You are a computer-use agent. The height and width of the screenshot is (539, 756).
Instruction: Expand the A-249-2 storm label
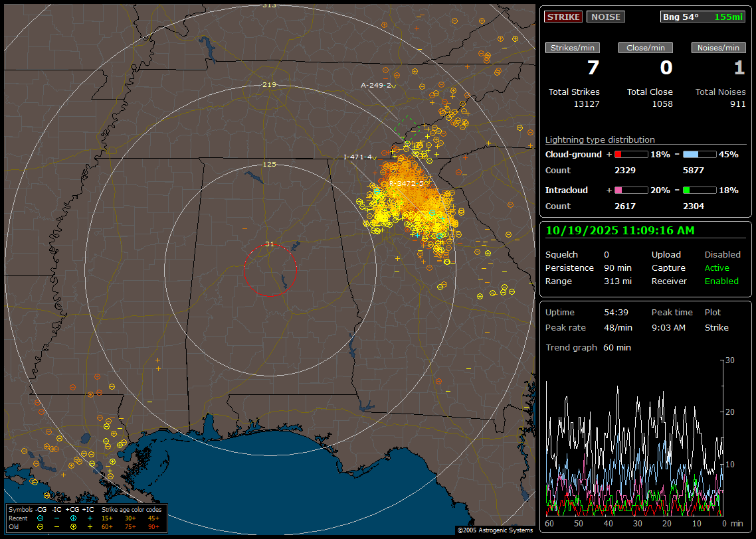376,85
